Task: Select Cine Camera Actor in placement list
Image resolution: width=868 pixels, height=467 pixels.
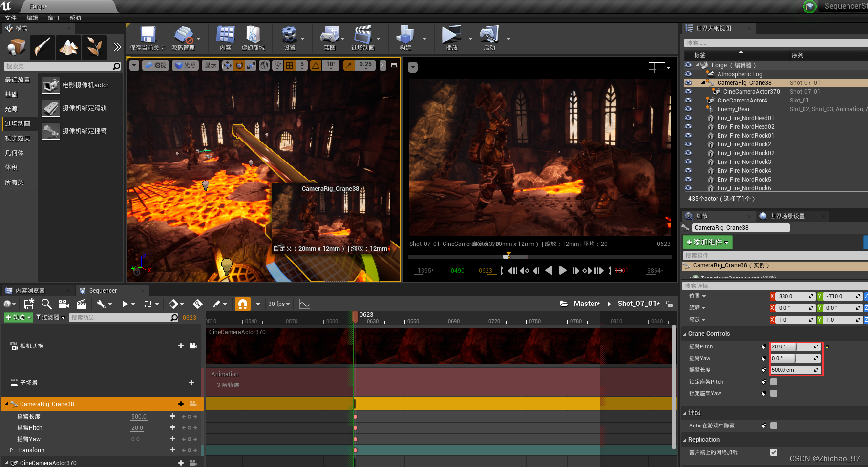Action: [81, 85]
